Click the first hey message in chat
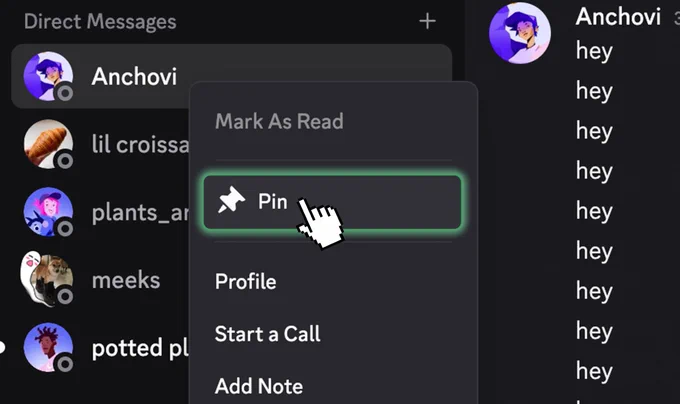The height and width of the screenshot is (404, 680). coord(594,52)
